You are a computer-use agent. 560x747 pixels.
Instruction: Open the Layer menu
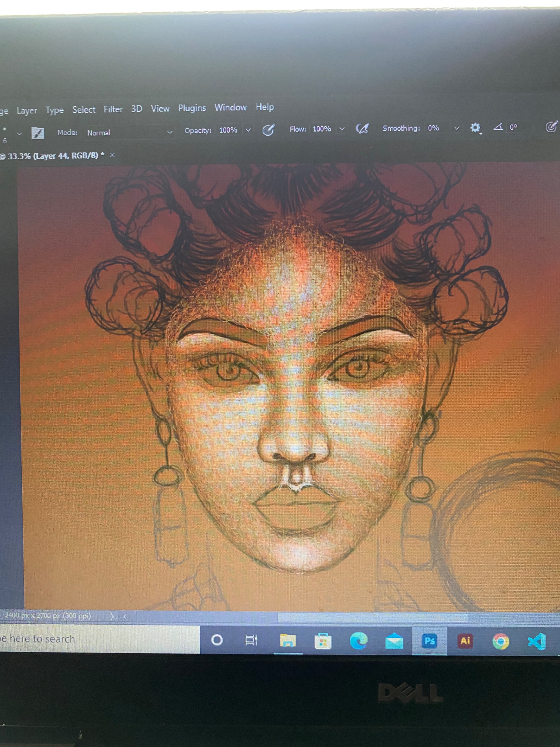click(x=27, y=111)
